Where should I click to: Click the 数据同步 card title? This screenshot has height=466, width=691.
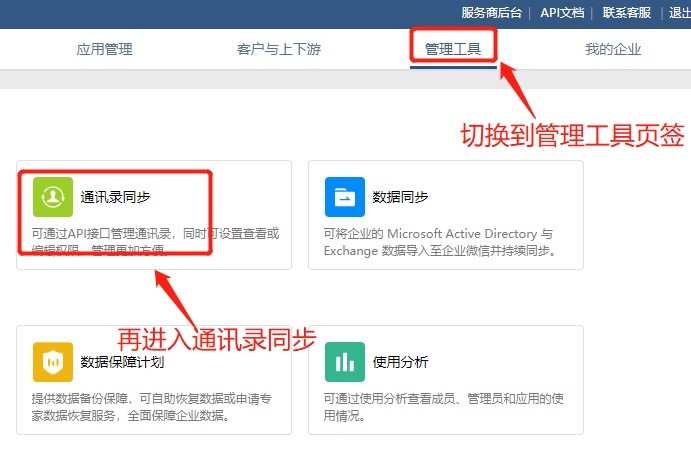(400, 197)
